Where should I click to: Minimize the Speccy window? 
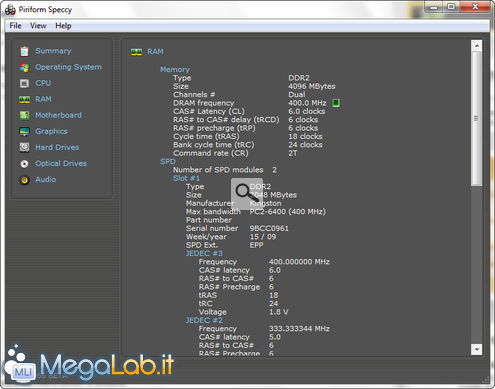click(434, 7)
